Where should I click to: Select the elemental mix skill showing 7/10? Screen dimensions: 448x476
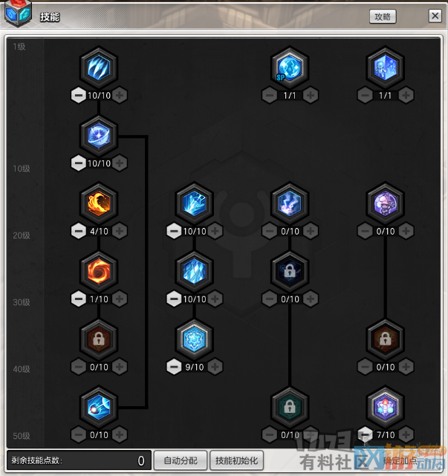[385, 408]
